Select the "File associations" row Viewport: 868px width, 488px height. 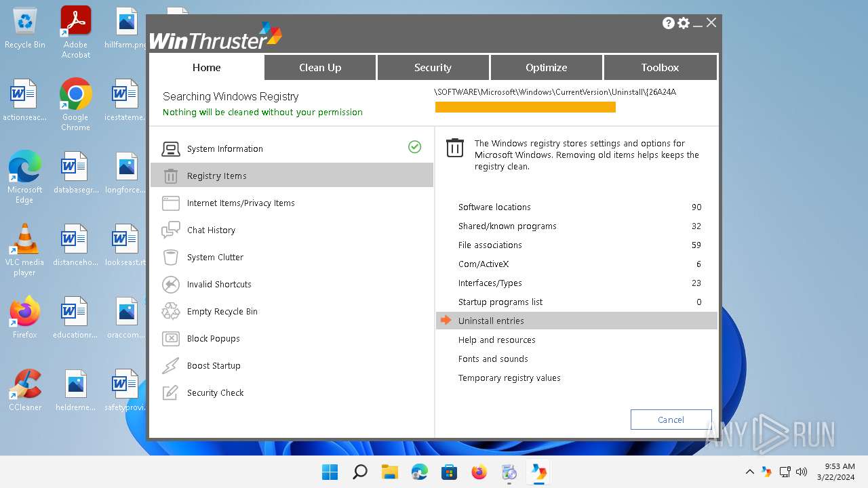pos(576,245)
